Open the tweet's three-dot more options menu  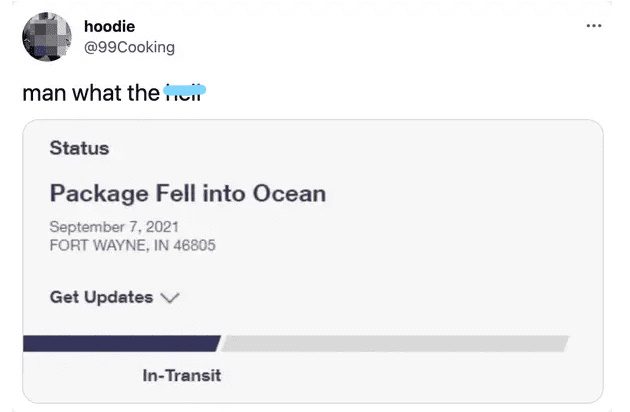(593, 26)
